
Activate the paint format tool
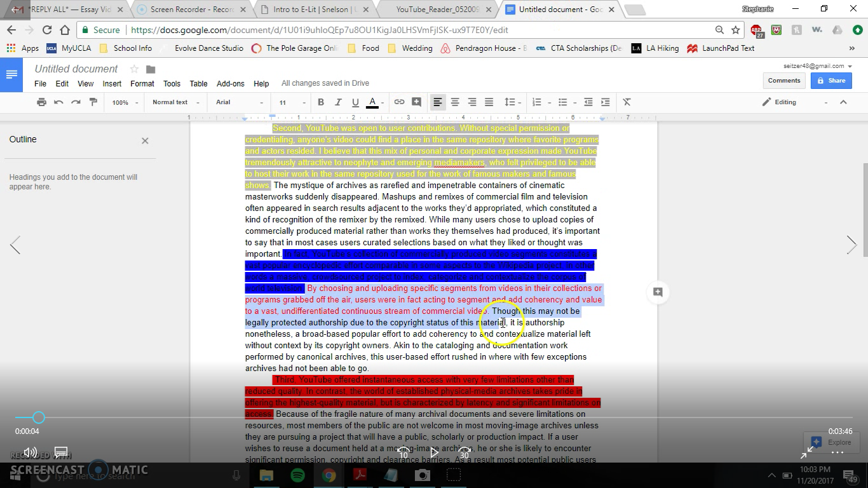[93, 102]
